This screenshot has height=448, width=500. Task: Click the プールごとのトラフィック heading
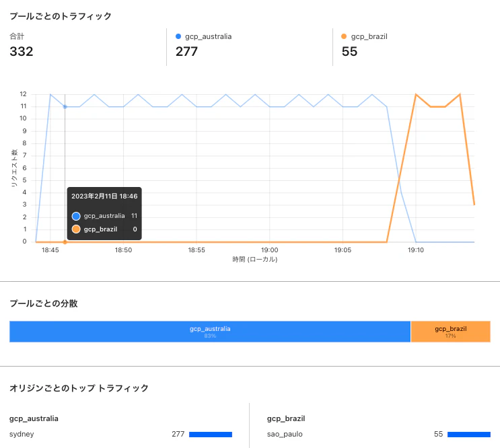click(x=61, y=16)
